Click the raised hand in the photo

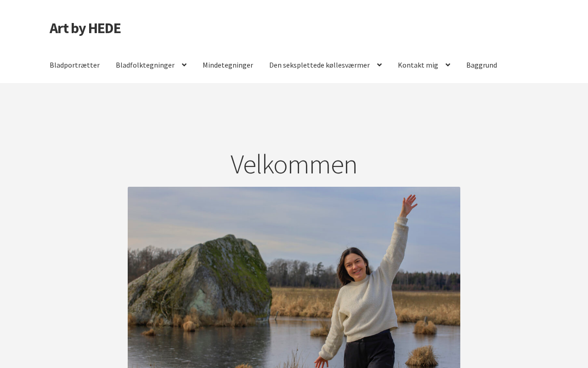408,205
